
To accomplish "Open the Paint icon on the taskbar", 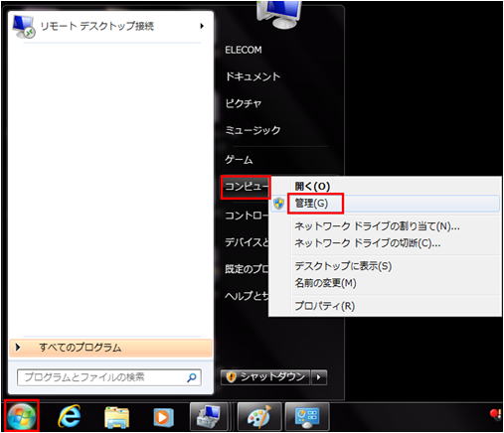I will (259, 416).
